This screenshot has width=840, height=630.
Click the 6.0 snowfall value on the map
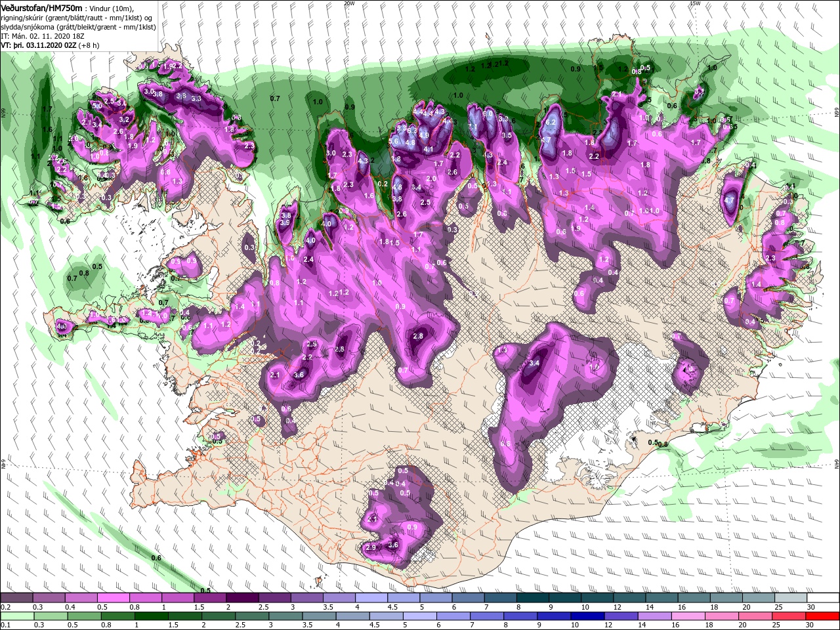pyautogui.click(x=488, y=114)
